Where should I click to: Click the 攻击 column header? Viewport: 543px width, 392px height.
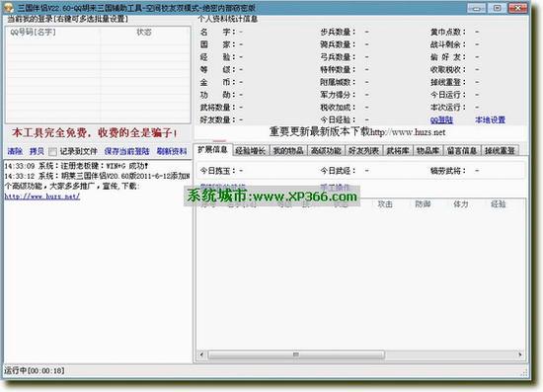385,204
